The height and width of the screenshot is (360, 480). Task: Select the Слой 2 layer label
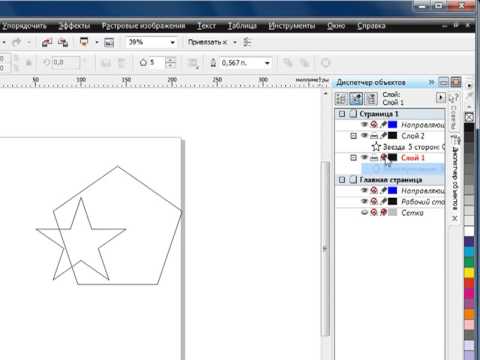pos(413,136)
